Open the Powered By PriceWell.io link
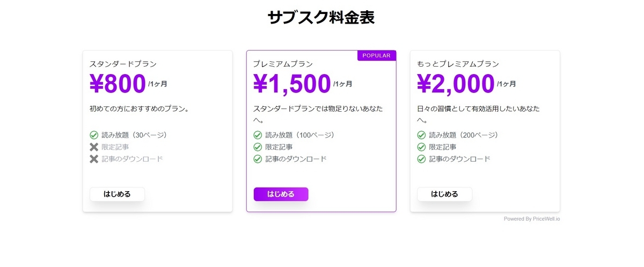The image size is (644, 267). (x=531, y=219)
